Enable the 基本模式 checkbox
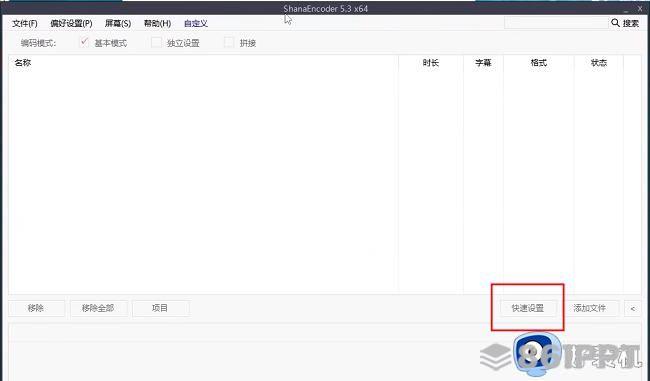Viewport: 650px width, 381px height. click(x=84, y=42)
